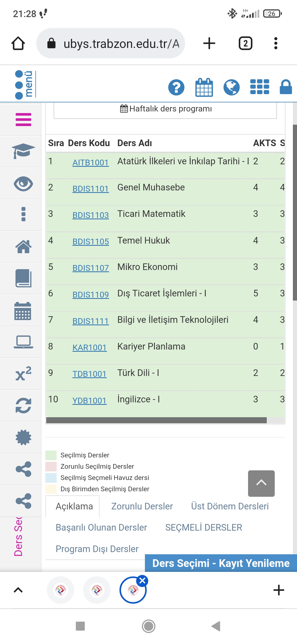Click the padlock icon in the header

pos(286,87)
